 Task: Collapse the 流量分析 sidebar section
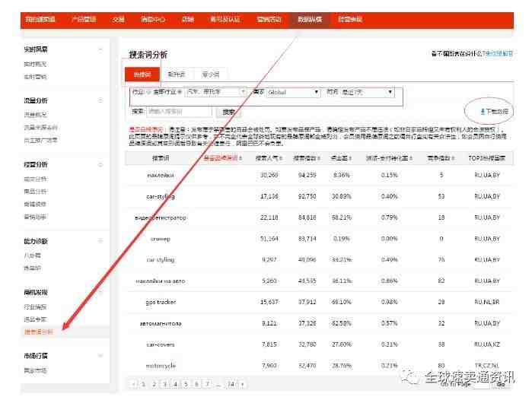coord(100,100)
